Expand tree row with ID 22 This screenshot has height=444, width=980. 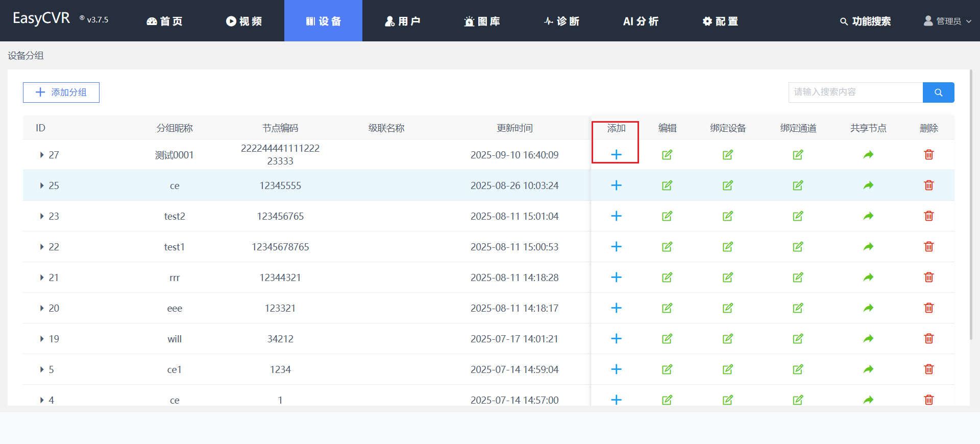coord(42,247)
